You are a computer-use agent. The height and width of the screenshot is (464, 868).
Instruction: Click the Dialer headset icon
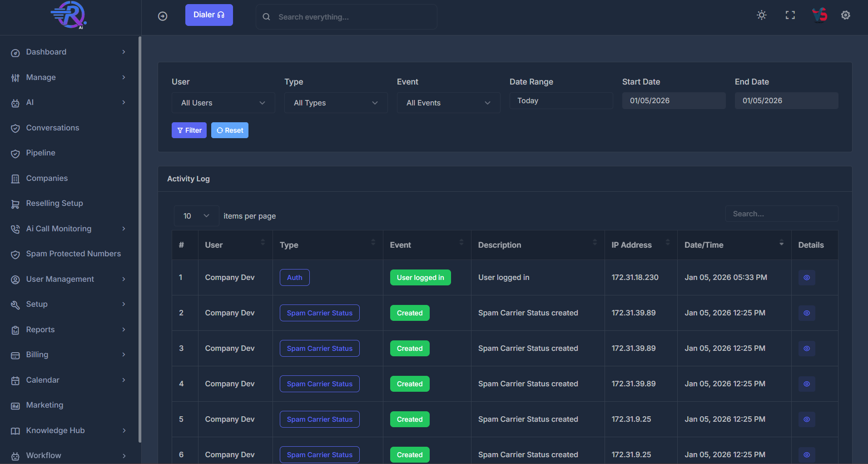coord(221,15)
